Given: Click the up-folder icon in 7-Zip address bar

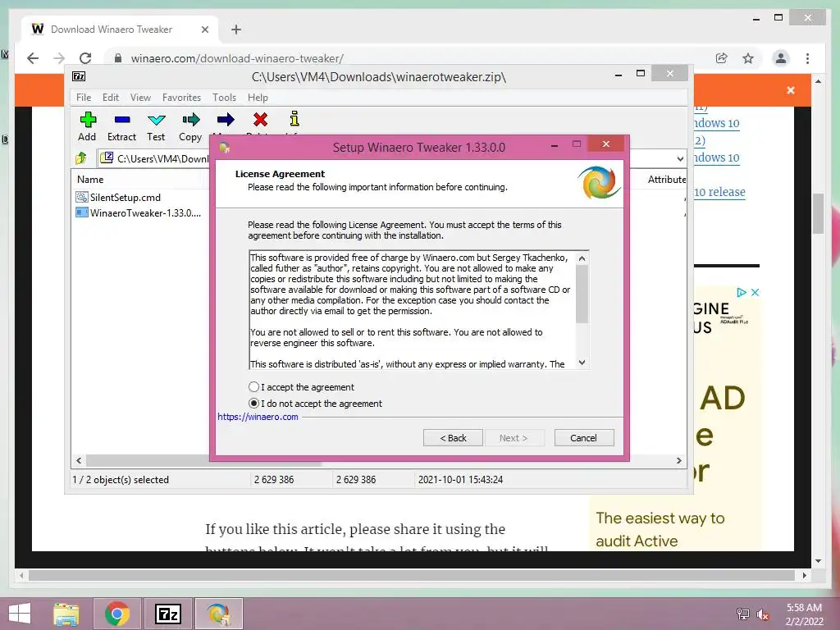Looking at the screenshot, I should point(81,158).
